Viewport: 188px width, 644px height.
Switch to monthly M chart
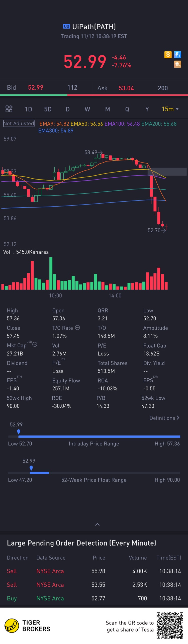tap(108, 109)
